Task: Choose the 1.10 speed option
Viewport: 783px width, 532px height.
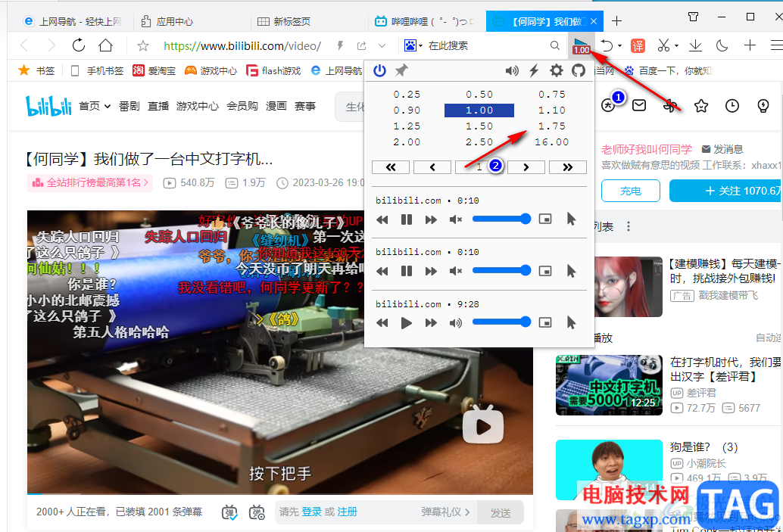Action: [552, 110]
